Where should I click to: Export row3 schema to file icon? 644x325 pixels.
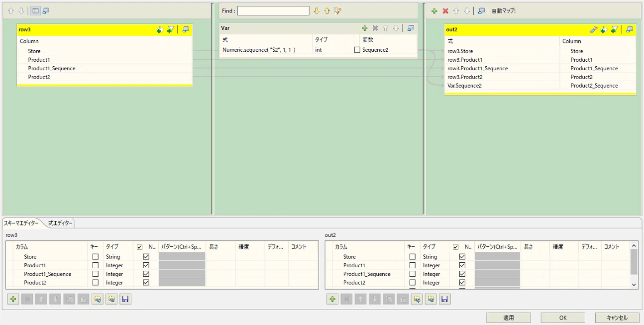[111, 299]
